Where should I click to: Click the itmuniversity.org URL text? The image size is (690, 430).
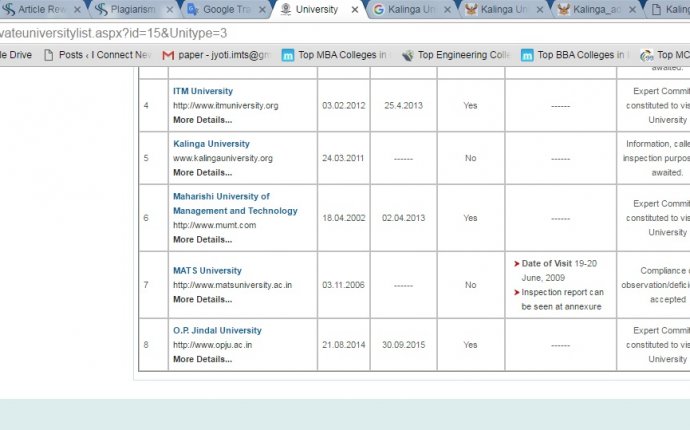[226, 106]
